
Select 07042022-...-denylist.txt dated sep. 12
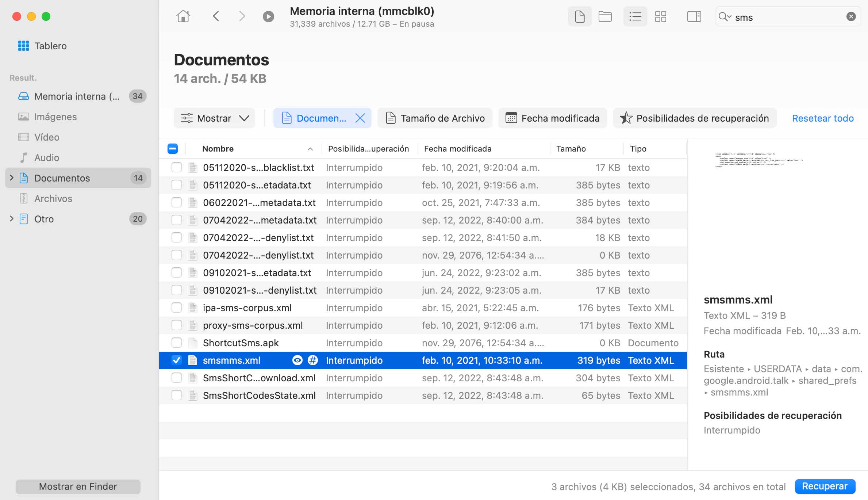coord(258,238)
